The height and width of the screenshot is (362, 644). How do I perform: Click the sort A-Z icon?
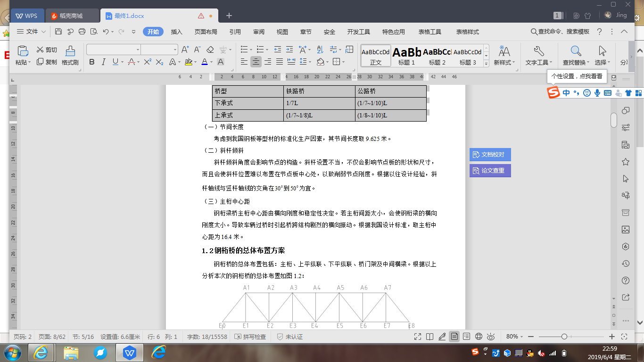click(x=320, y=49)
